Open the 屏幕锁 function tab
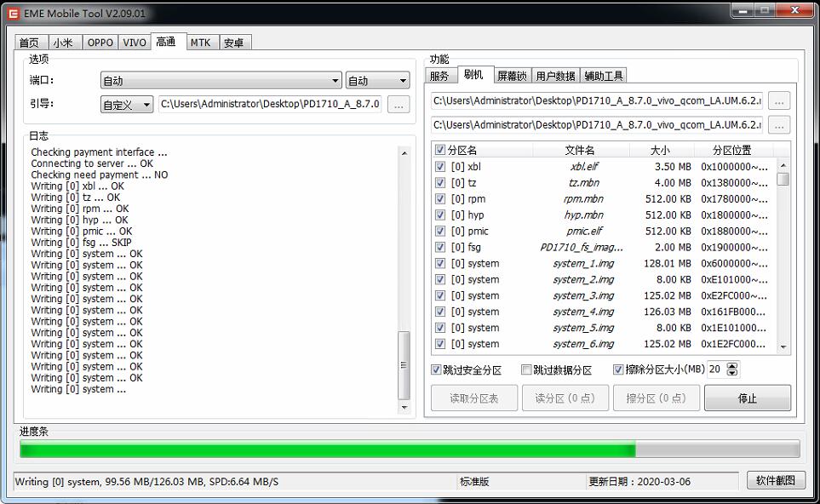820x504 pixels. (512, 76)
